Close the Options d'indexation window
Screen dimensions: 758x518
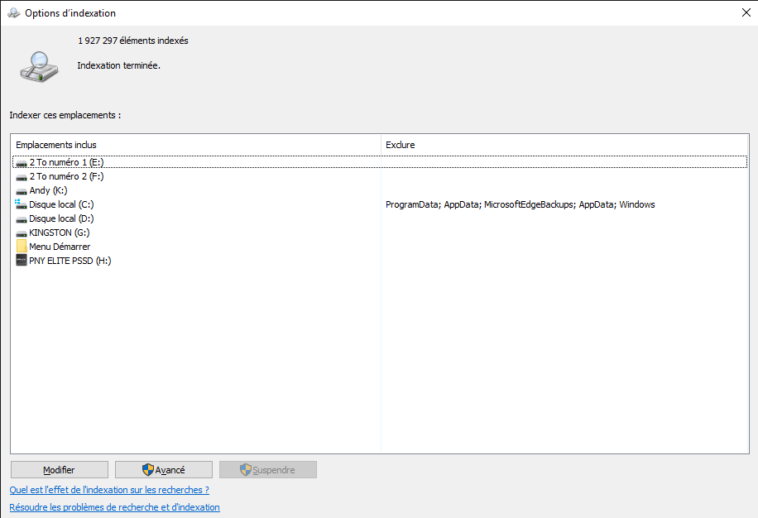click(x=746, y=13)
